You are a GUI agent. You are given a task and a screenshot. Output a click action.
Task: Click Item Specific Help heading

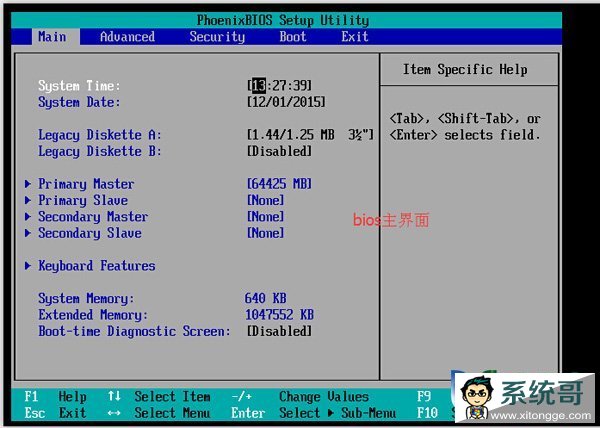coord(465,70)
